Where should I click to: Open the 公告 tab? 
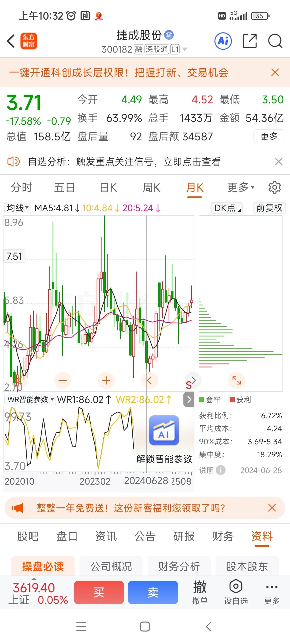tap(145, 536)
